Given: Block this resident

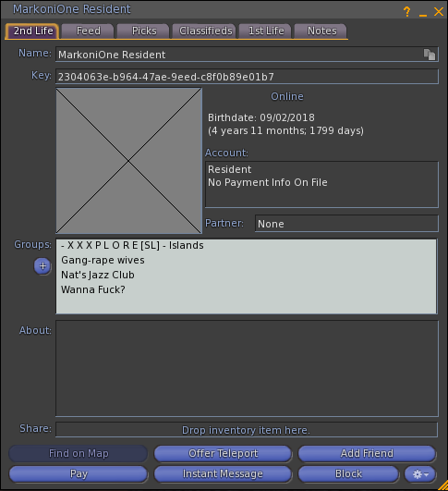Looking at the screenshot, I should tap(348, 474).
